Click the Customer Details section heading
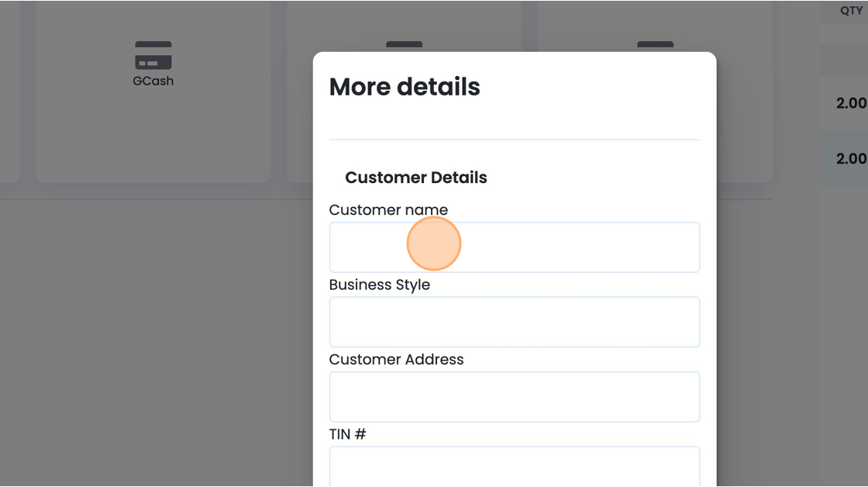The width and height of the screenshot is (868, 487). click(x=415, y=178)
